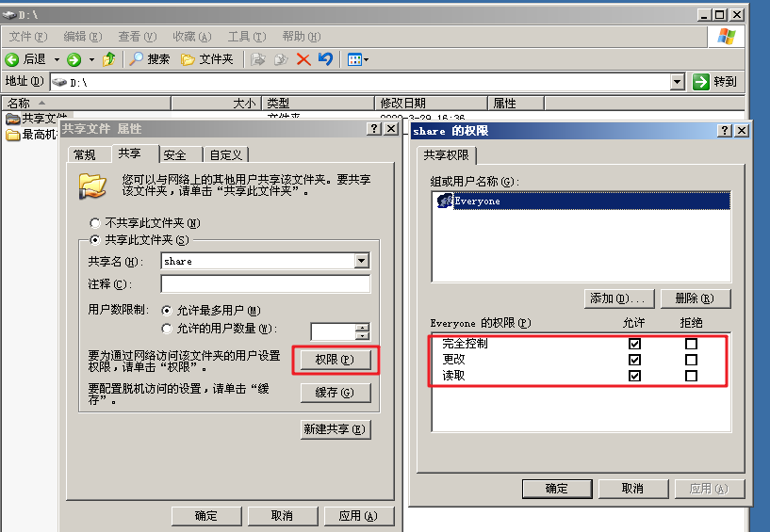Open the 收藏(A) menu
Image resolution: width=770 pixels, height=532 pixels.
(x=192, y=37)
